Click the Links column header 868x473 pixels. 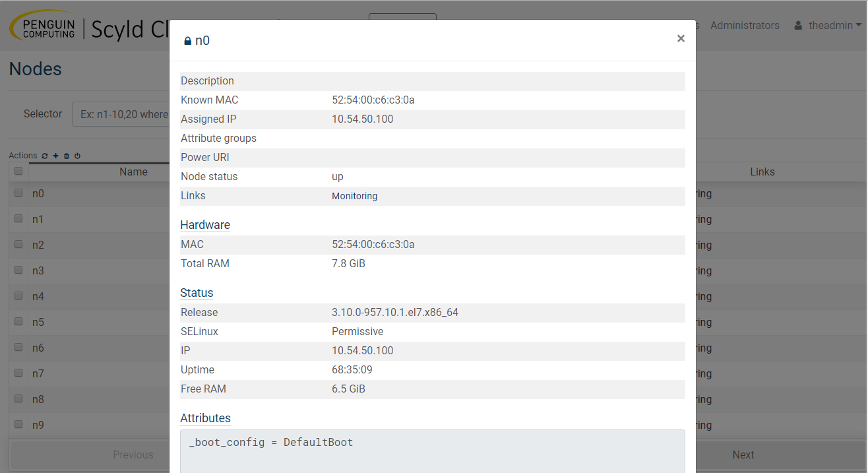pyautogui.click(x=762, y=172)
